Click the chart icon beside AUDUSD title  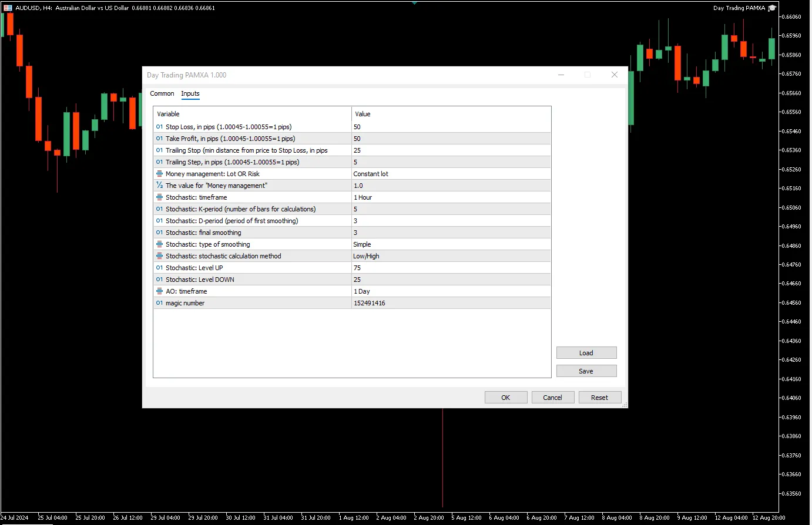[x=8, y=8]
